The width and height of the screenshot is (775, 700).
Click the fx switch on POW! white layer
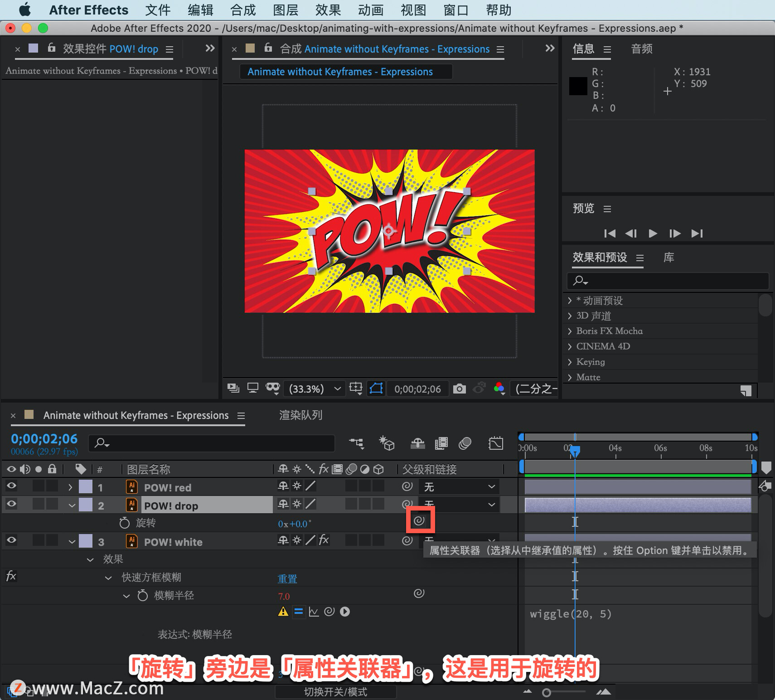[x=324, y=540]
